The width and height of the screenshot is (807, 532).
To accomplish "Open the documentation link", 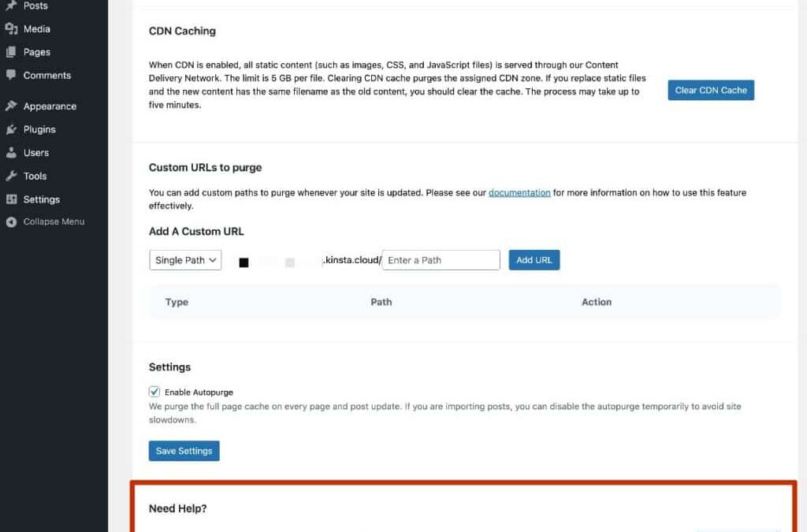I will pyautogui.click(x=519, y=192).
